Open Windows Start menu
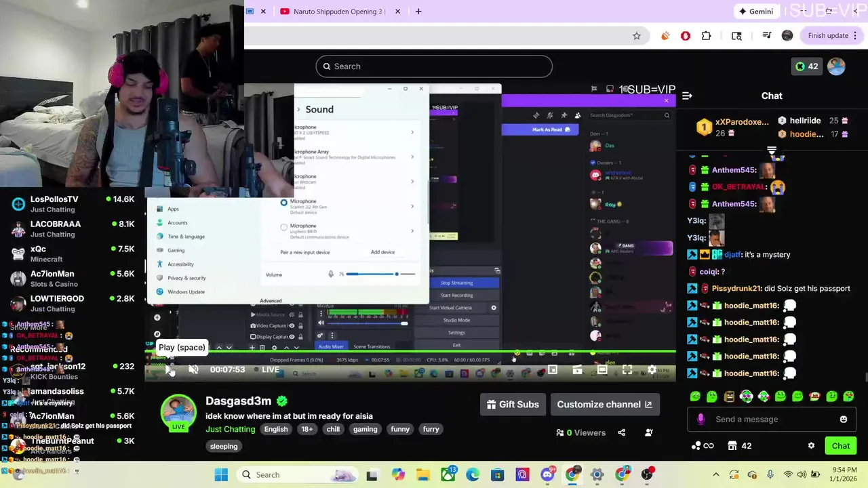868x488 pixels. pyautogui.click(x=221, y=475)
